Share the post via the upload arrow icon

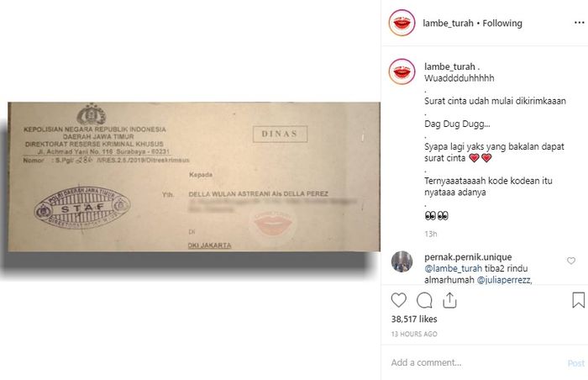tap(449, 300)
